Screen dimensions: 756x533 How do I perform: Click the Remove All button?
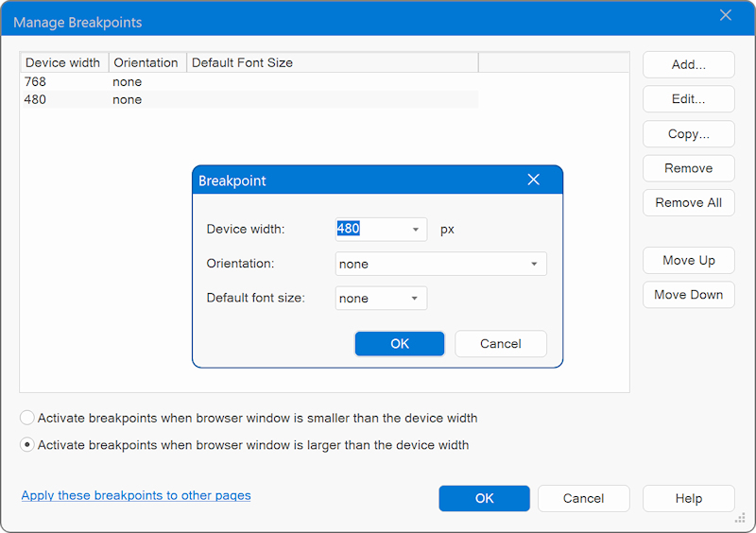pos(688,202)
